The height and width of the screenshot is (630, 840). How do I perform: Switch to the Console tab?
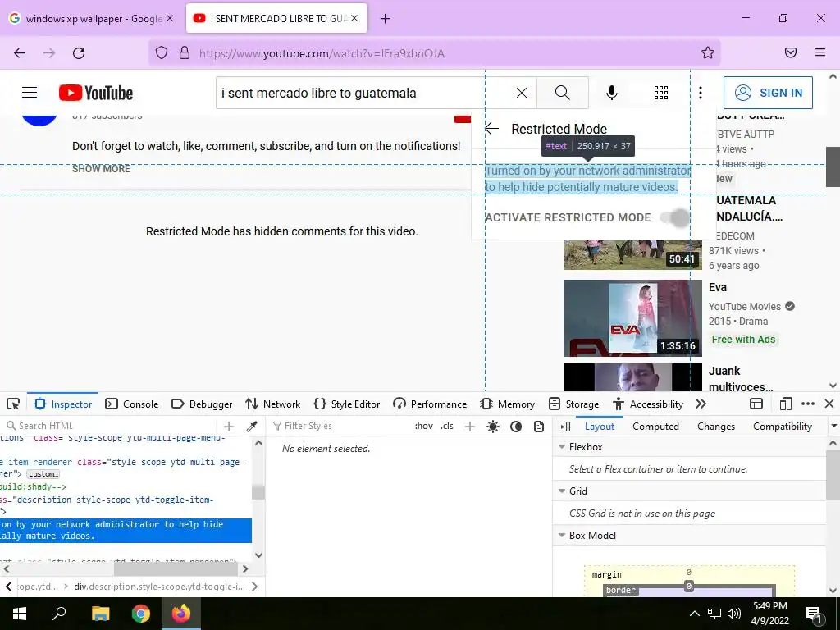[132, 404]
